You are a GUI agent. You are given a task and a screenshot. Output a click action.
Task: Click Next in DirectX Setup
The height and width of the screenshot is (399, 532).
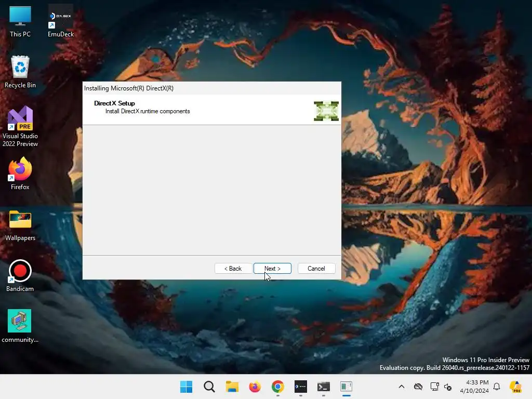coord(272,269)
